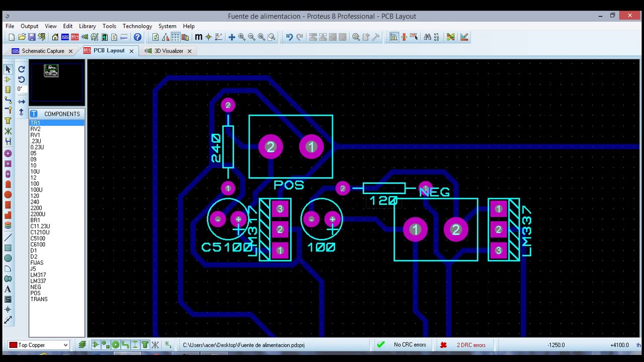Select the 2D graphics text tool
The width and height of the screenshot is (644, 362).
tap(8, 289)
